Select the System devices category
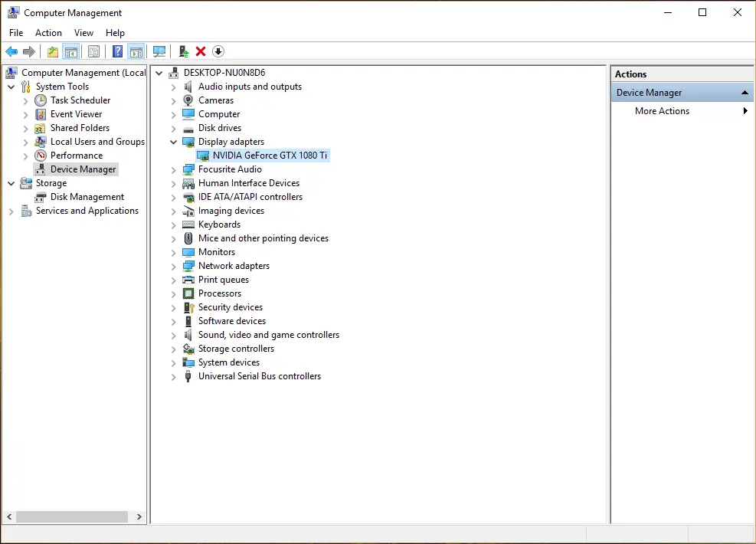 click(228, 362)
